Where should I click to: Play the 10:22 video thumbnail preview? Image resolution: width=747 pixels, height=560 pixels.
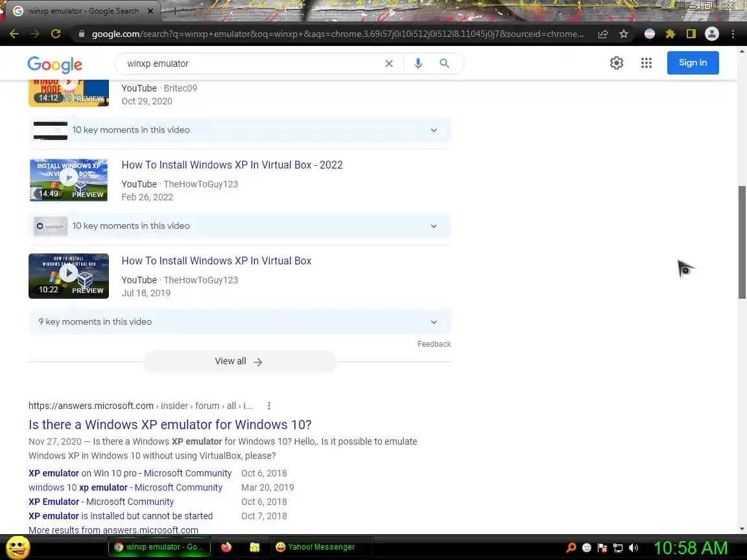coord(69,276)
